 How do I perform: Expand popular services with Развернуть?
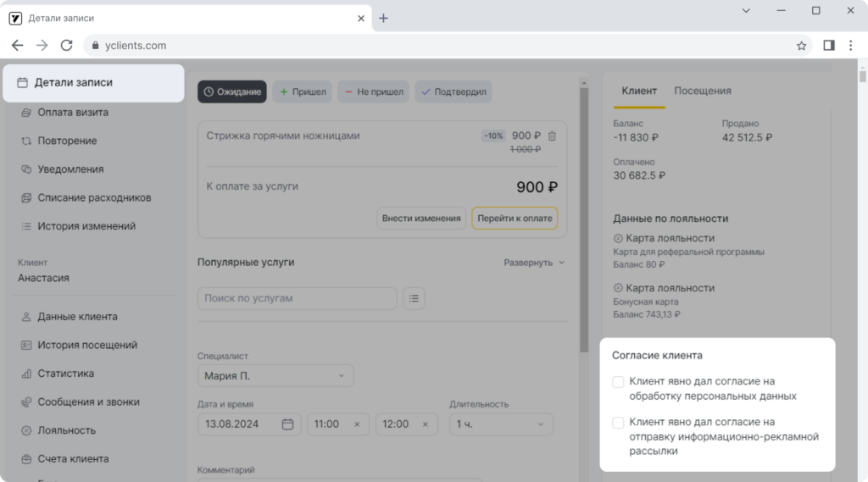534,263
